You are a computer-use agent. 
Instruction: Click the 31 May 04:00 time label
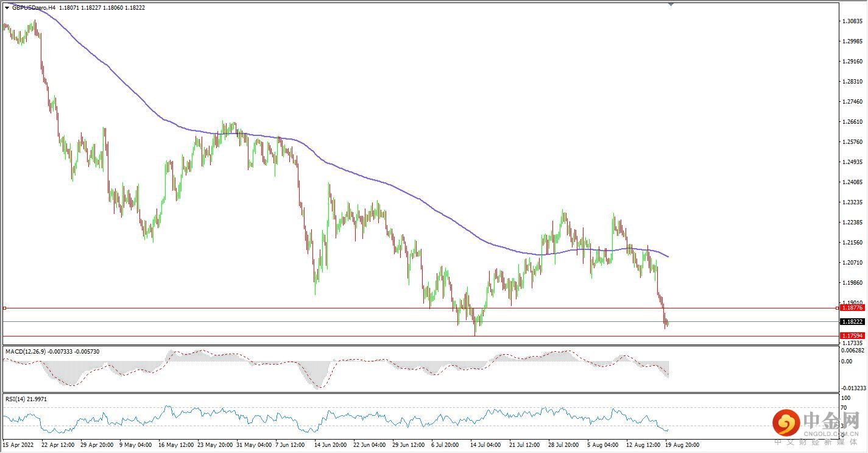[x=255, y=445]
